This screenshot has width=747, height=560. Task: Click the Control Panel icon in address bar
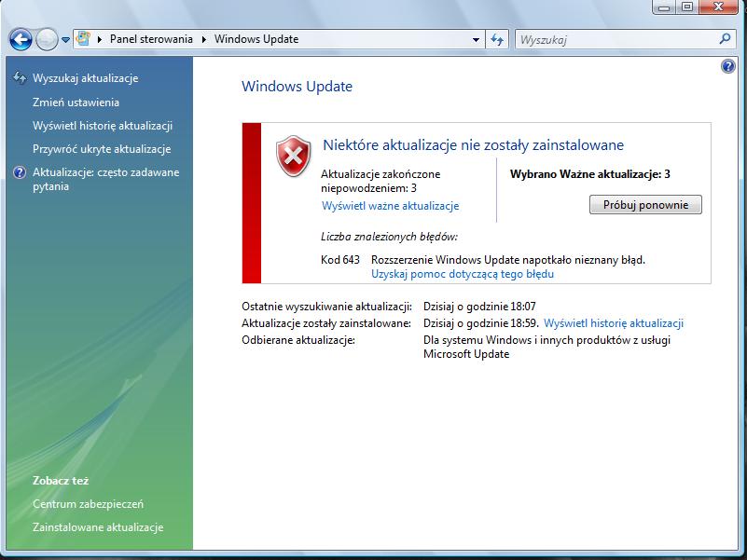point(83,39)
